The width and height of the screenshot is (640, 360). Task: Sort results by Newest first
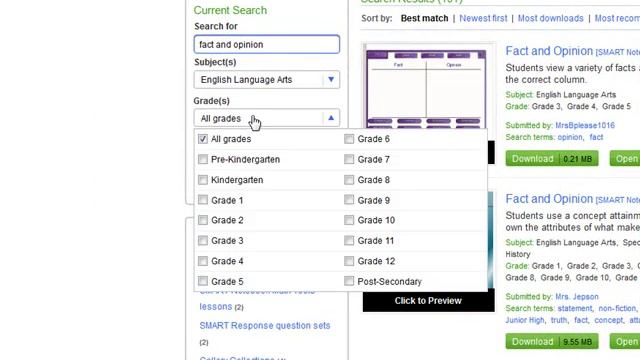point(483,18)
